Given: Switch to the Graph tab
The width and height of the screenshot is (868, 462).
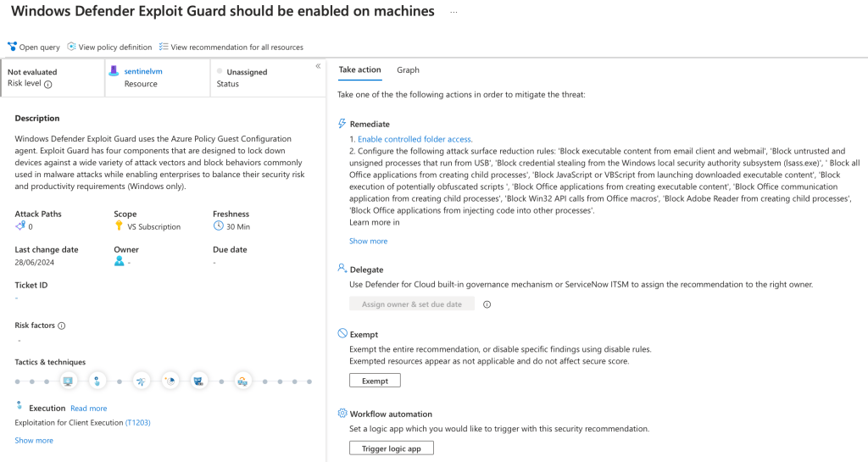Looking at the screenshot, I should coord(408,70).
